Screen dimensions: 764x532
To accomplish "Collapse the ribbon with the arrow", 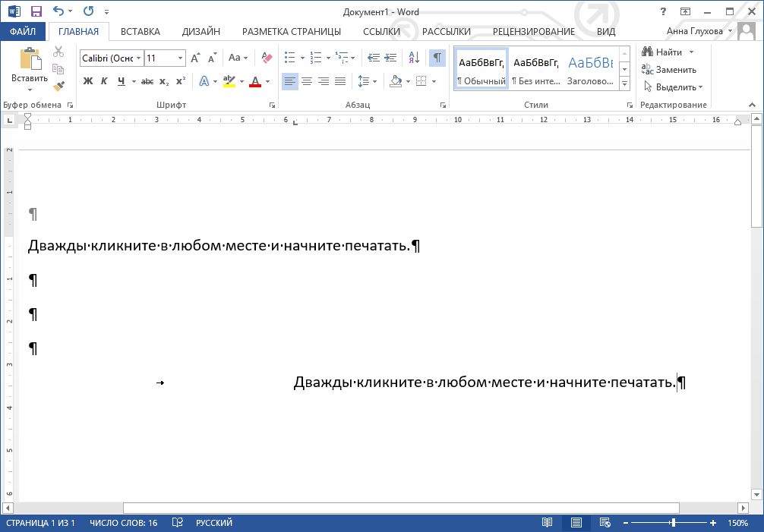I will [752, 105].
